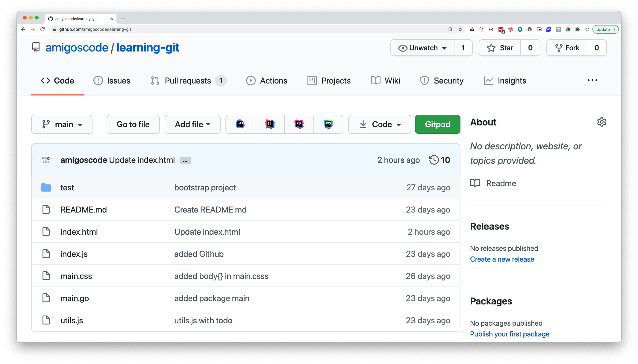Open the Insights tab

click(x=505, y=81)
